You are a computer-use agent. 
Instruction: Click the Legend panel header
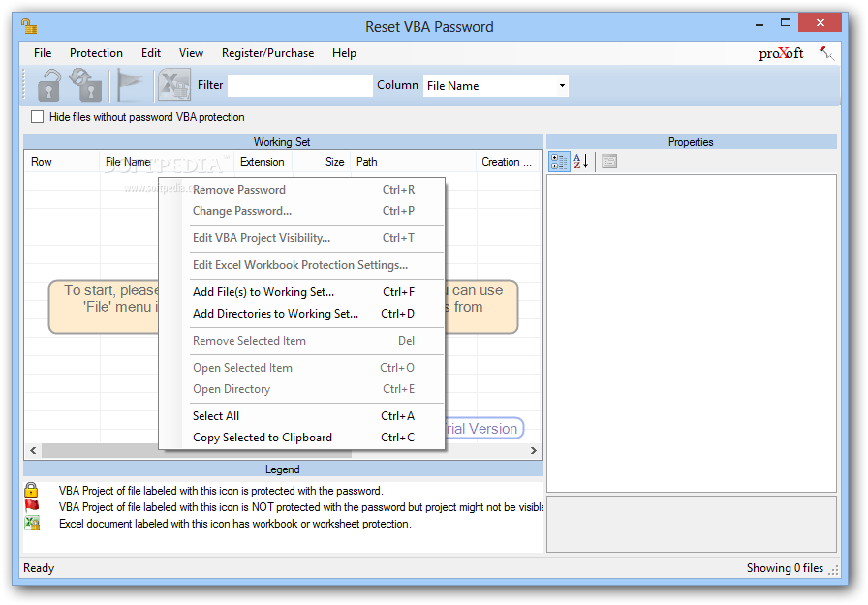click(282, 469)
